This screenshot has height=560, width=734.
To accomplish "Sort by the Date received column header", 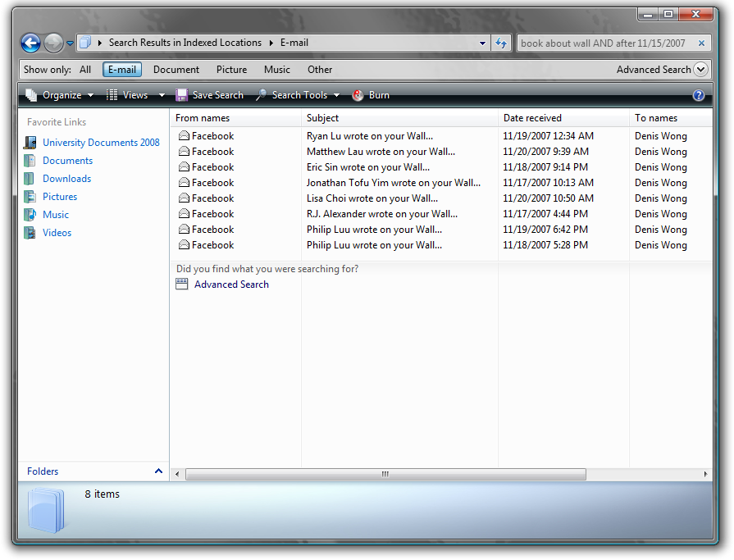I will coord(532,118).
